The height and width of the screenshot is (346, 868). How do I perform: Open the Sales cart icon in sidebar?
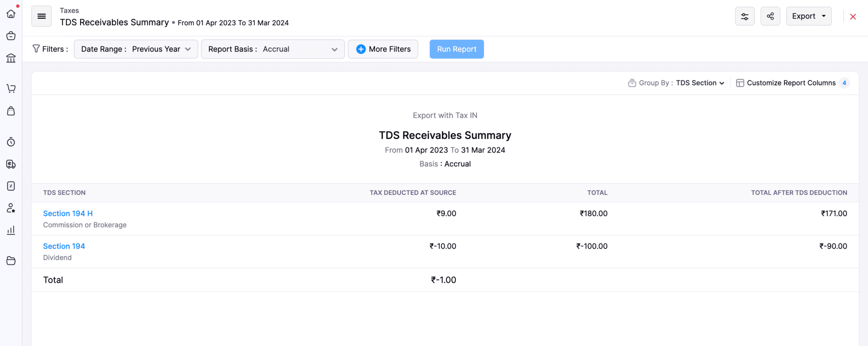click(11, 88)
